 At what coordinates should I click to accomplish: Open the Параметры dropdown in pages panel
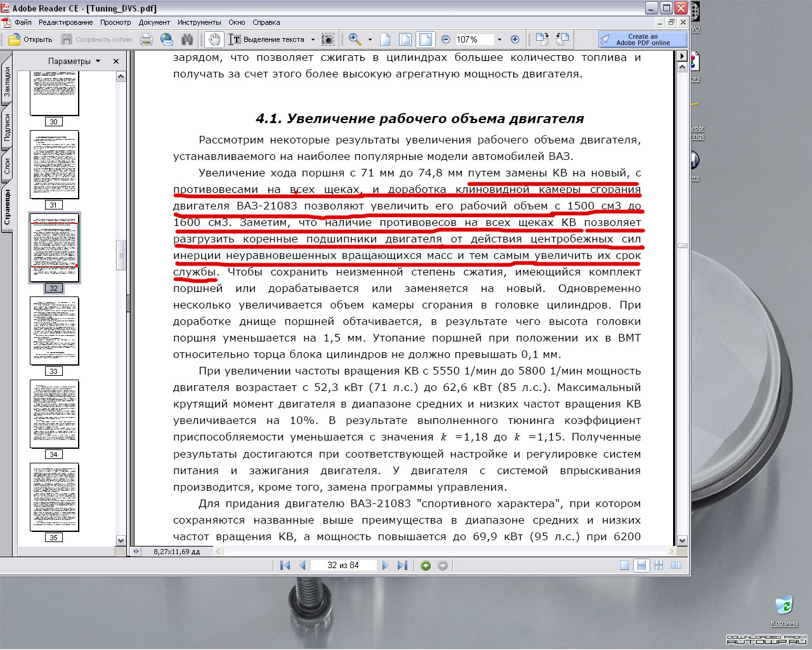tap(74, 62)
